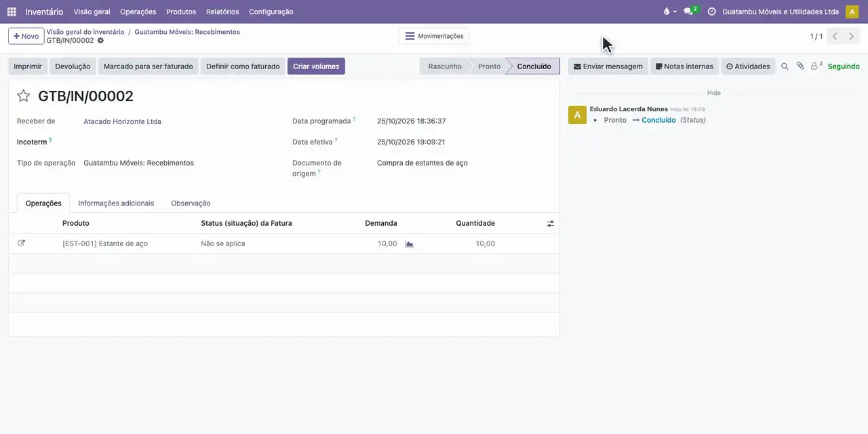Select the Operações tab
Image resolution: width=868 pixels, height=434 pixels.
click(43, 203)
